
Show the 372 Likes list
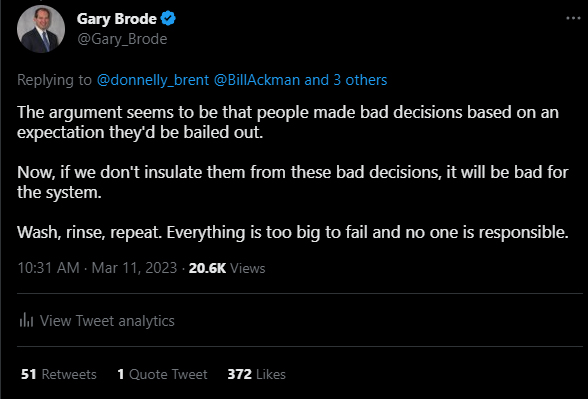pyautogui.click(x=256, y=374)
